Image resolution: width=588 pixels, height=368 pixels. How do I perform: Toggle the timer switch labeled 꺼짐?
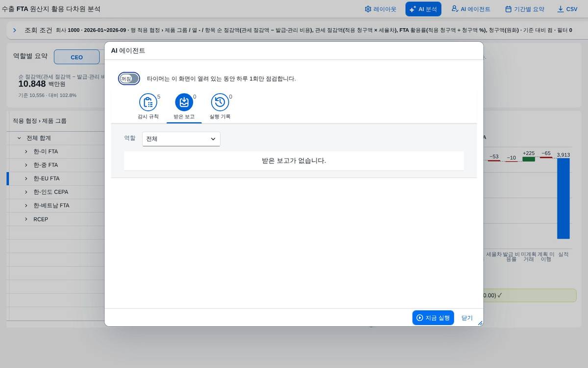[129, 79]
